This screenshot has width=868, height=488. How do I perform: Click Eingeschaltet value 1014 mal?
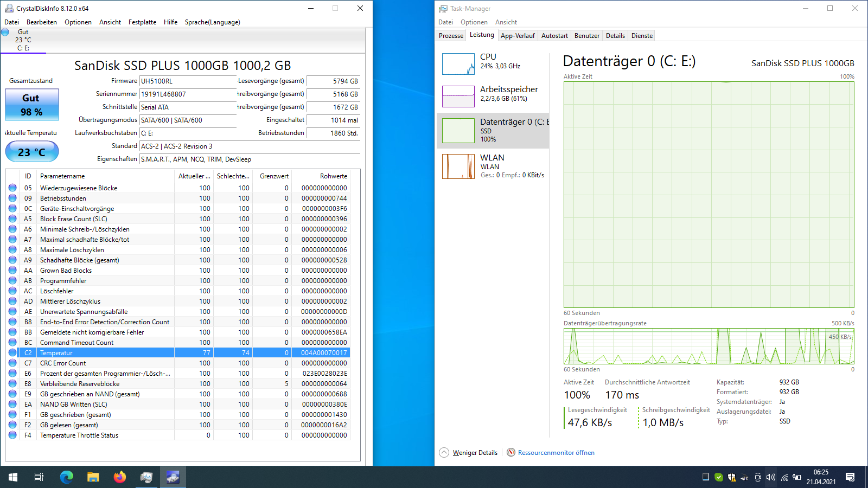coord(333,120)
